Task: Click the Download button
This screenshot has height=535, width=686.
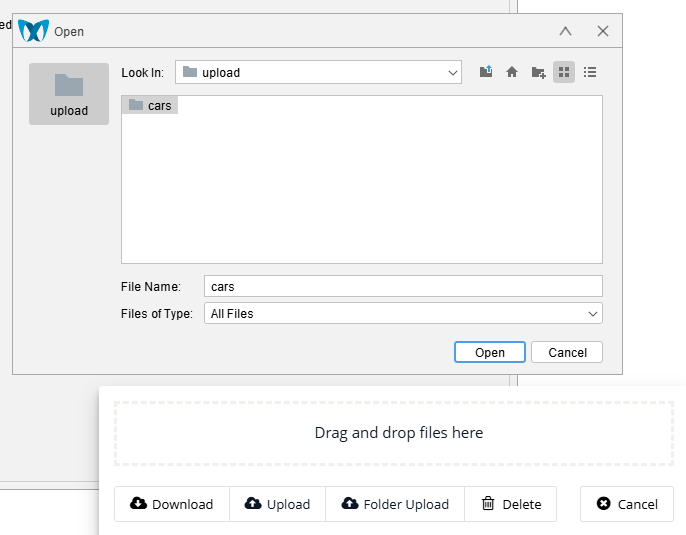Action: pyautogui.click(x=172, y=504)
